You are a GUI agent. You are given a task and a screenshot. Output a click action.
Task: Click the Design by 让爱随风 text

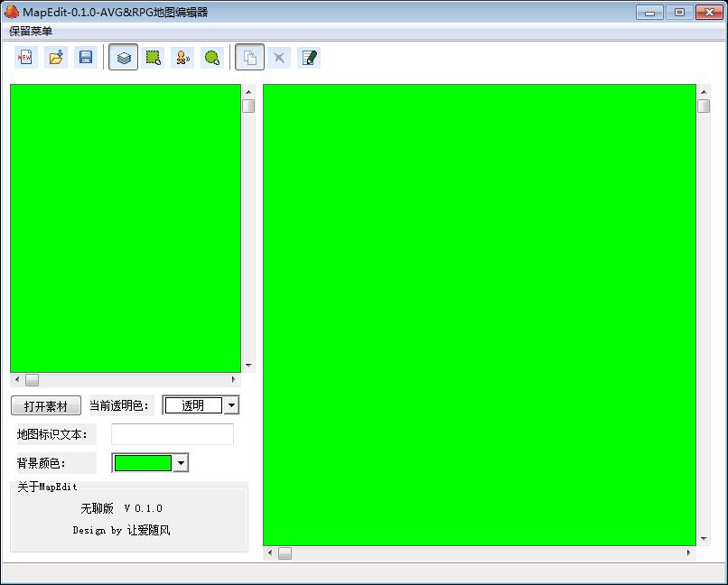[122, 530]
